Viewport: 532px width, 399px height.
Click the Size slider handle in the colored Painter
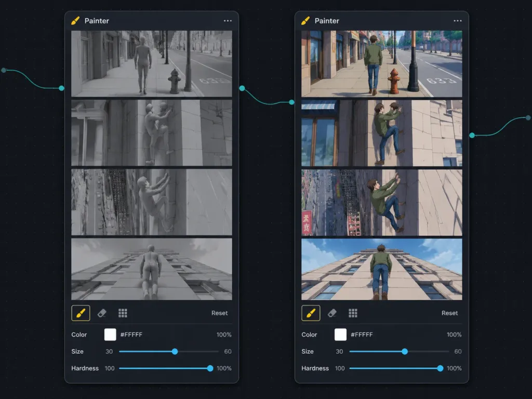tap(405, 352)
